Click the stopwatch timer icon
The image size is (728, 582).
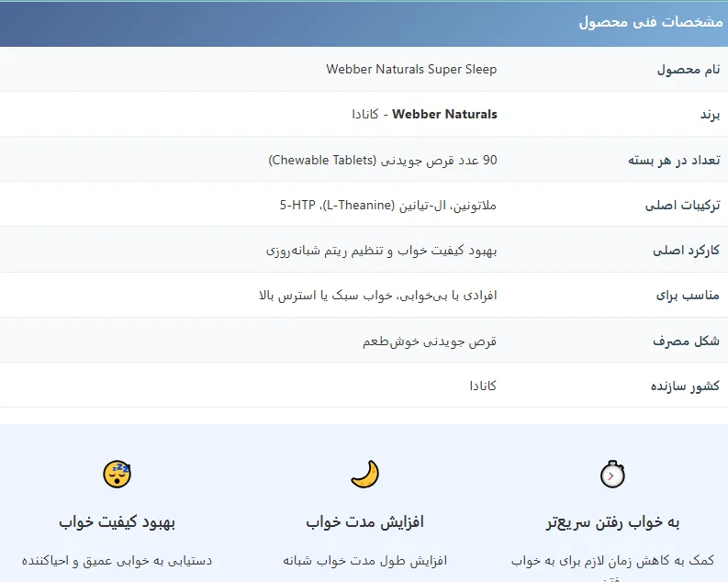(x=612, y=474)
